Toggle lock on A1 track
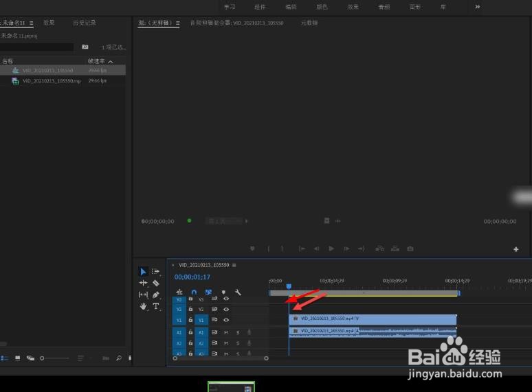This screenshot has height=392, width=532. tap(190, 332)
